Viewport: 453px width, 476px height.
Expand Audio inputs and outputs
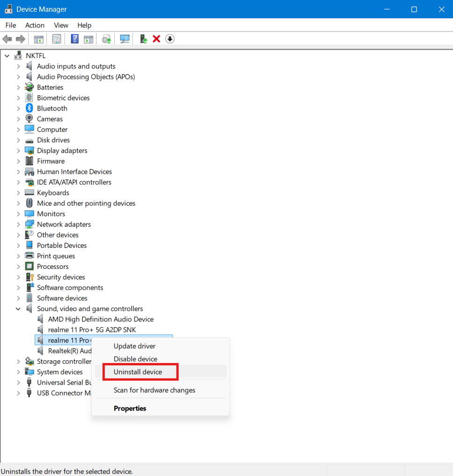18,66
